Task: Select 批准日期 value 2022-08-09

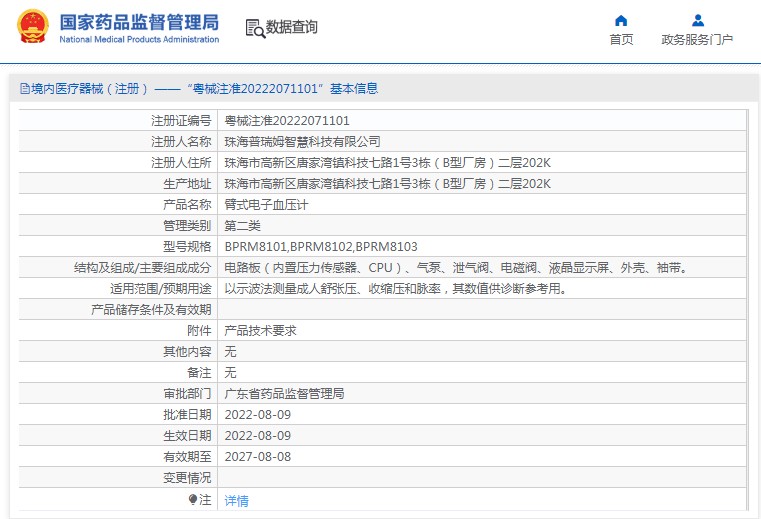Action: click(x=258, y=415)
